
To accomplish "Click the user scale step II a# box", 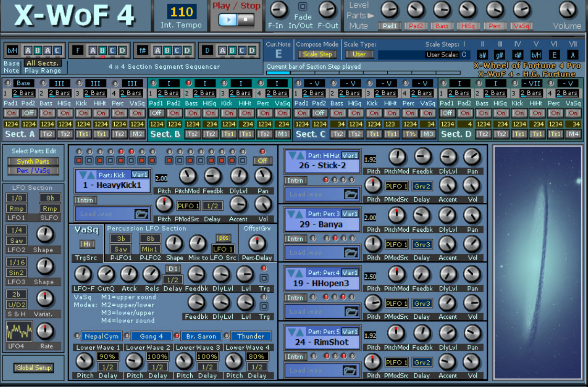I will click(x=483, y=55).
